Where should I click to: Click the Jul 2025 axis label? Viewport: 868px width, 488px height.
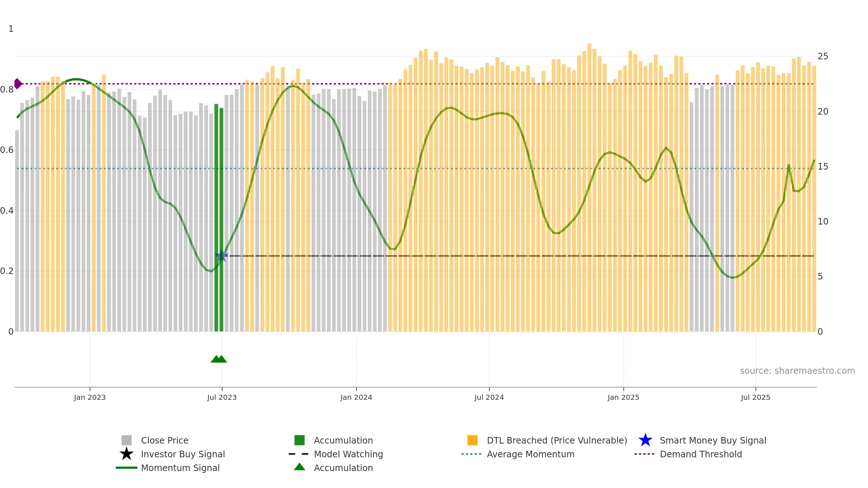[756, 397]
